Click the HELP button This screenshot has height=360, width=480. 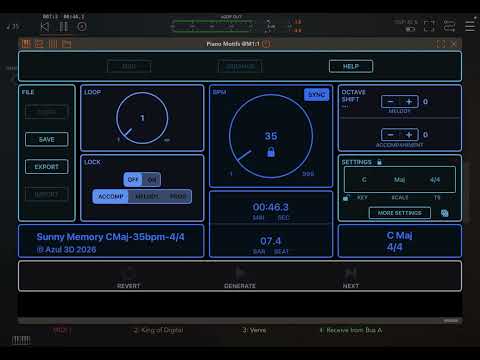[x=351, y=66]
